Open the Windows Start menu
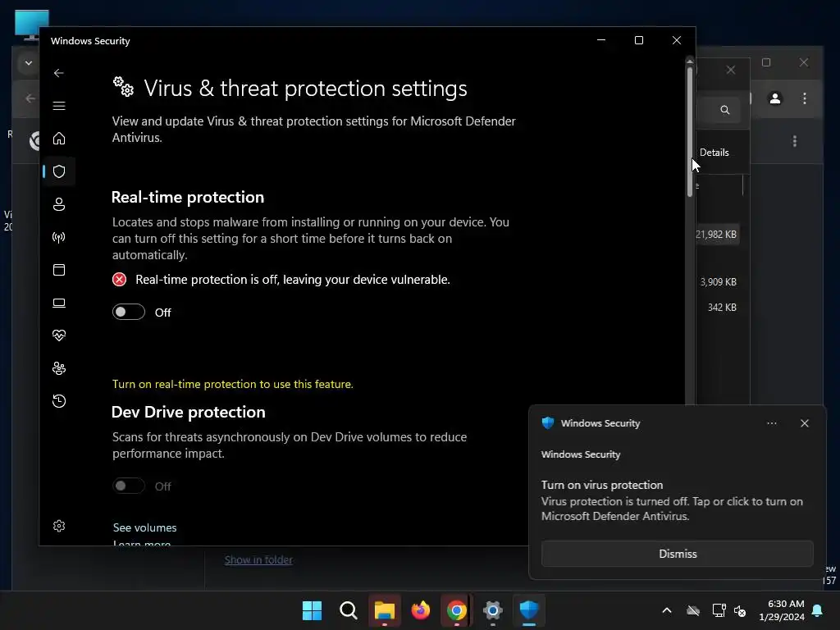 point(312,610)
